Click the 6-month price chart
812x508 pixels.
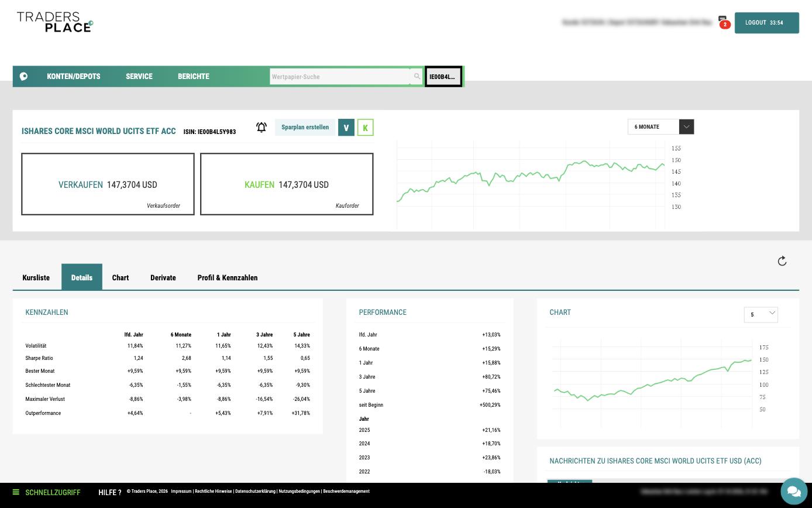(531, 184)
